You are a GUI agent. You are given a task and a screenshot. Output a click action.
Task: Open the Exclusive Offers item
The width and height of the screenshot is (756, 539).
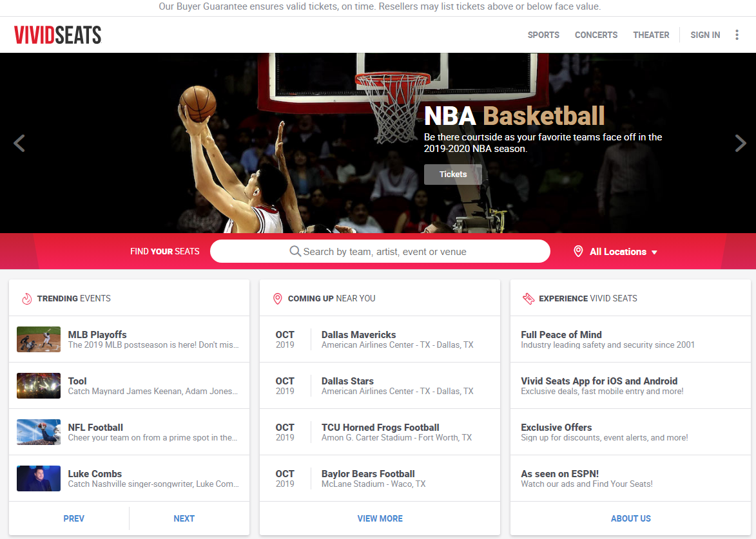point(556,427)
